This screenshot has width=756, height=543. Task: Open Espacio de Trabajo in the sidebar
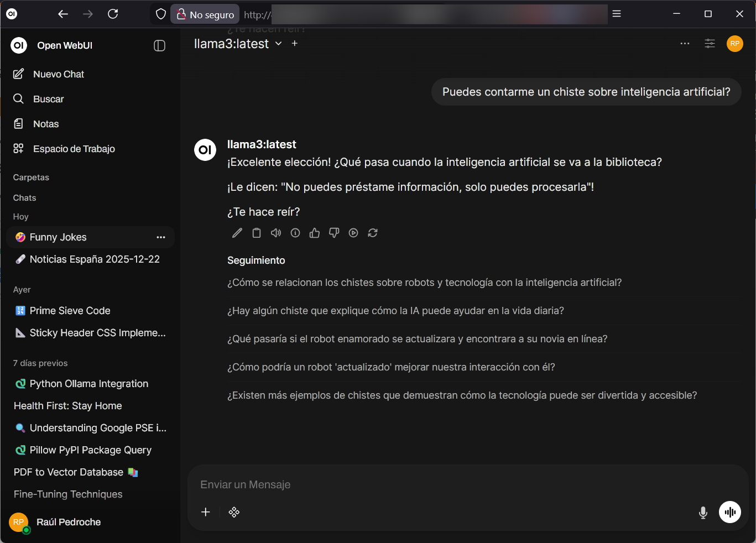pyautogui.click(x=74, y=149)
